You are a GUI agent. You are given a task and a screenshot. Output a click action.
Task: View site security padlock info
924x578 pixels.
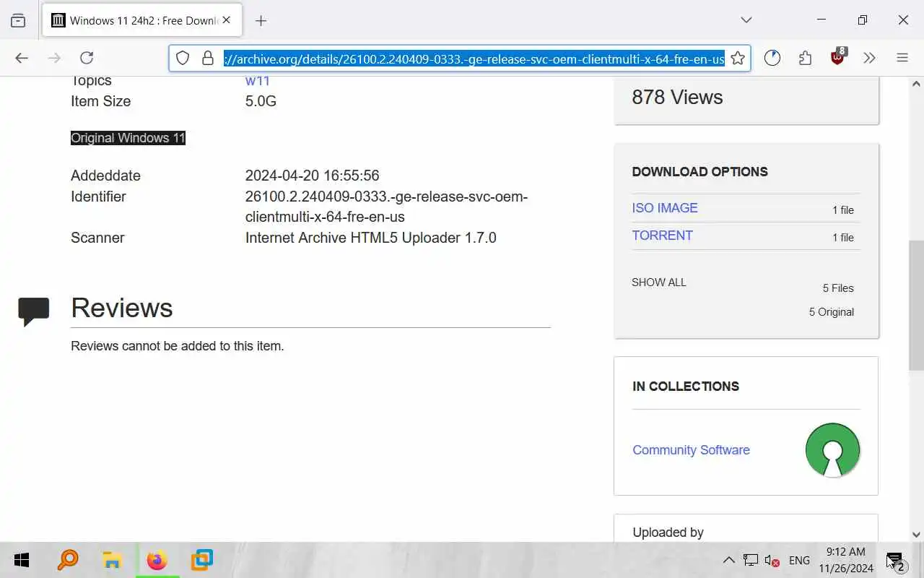(x=208, y=58)
